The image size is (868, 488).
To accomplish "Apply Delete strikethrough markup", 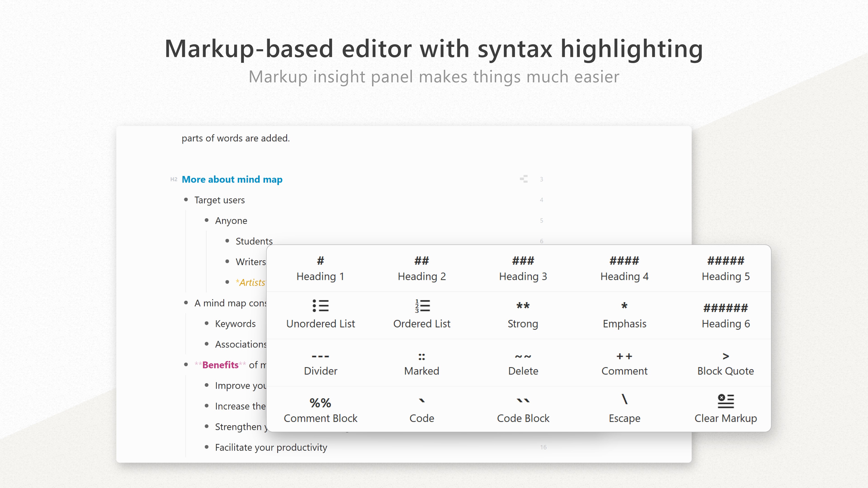I will point(523,363).
